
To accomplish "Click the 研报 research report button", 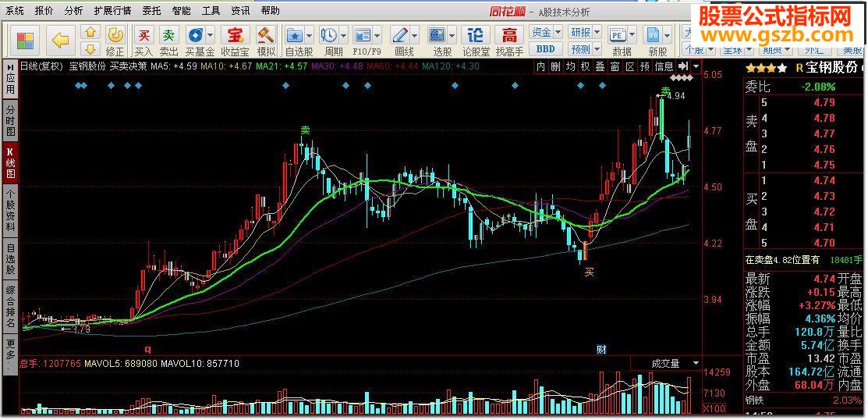I will tap(581, 31).
